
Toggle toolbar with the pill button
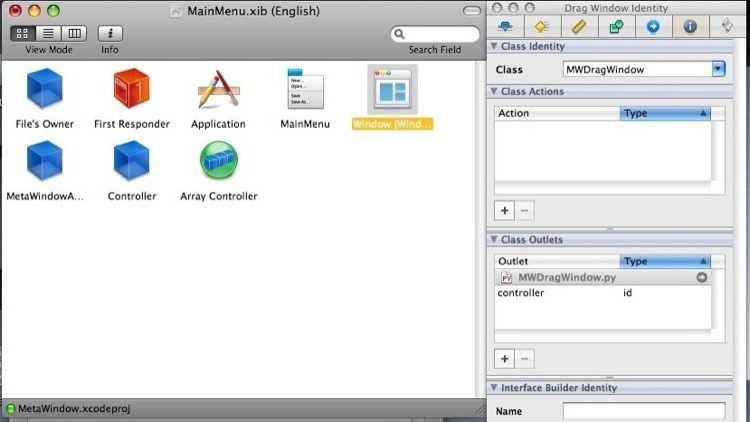[x=472, y=11]
